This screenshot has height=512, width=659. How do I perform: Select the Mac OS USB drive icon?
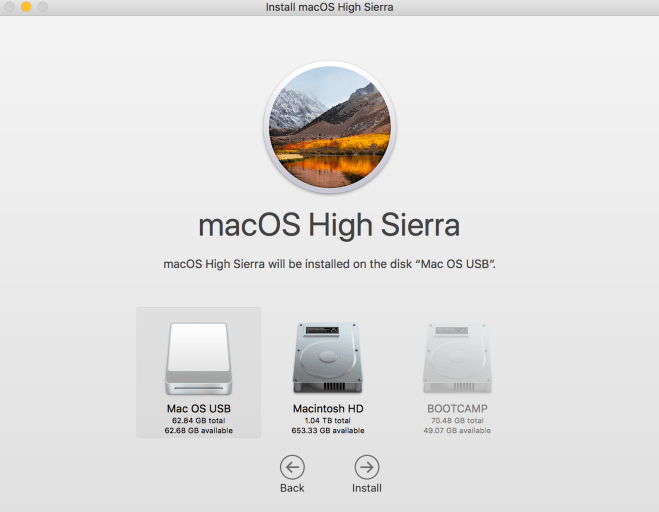[198, 359]
